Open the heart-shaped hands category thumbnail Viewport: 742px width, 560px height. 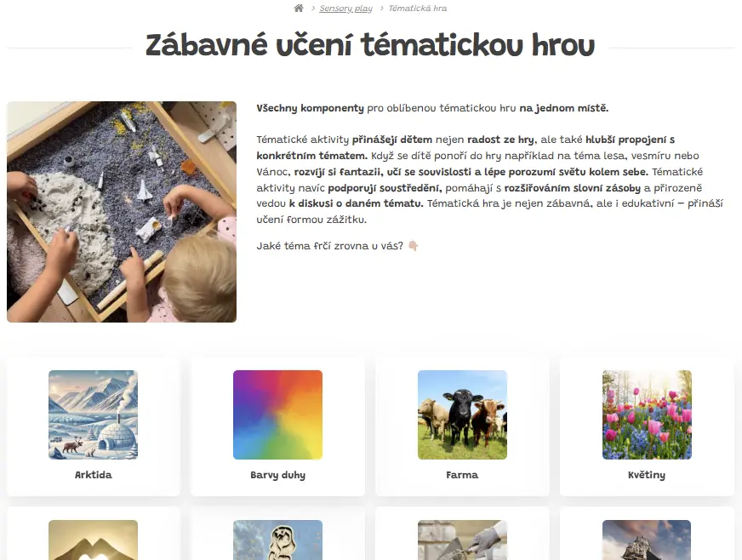[x=94, y=540]
